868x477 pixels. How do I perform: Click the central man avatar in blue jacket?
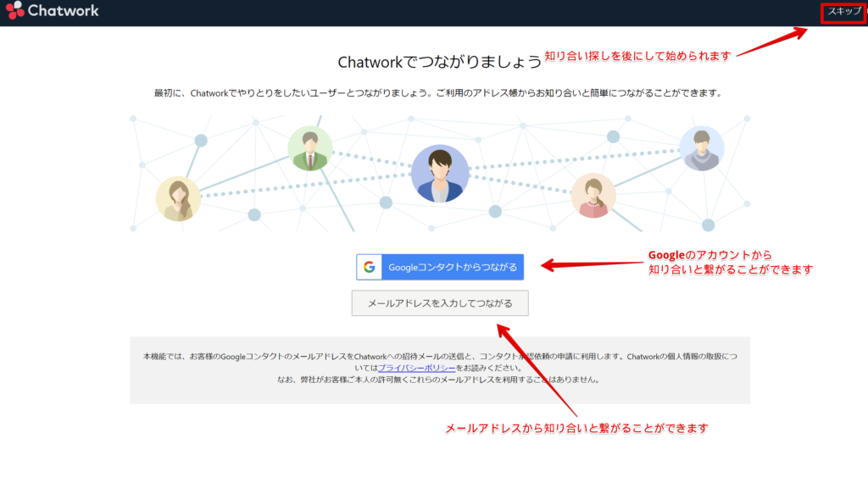point(440,174)
